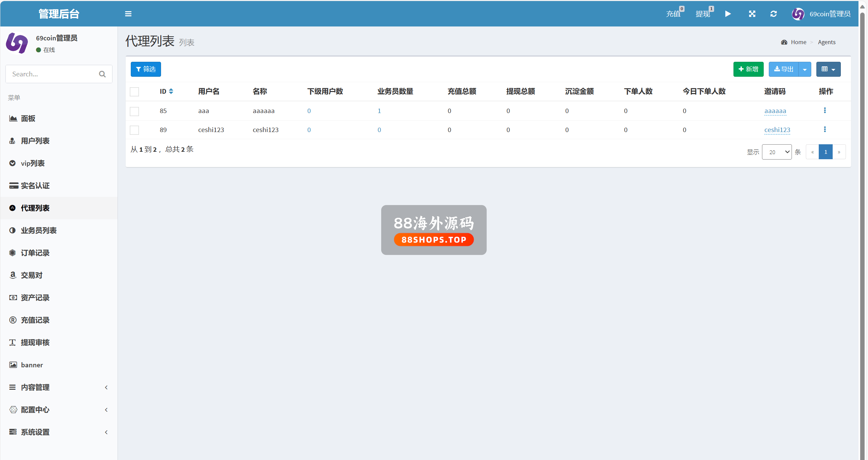Click the green 新增 button
Viewport: 868px width, 460px height.
click(748, 69)
